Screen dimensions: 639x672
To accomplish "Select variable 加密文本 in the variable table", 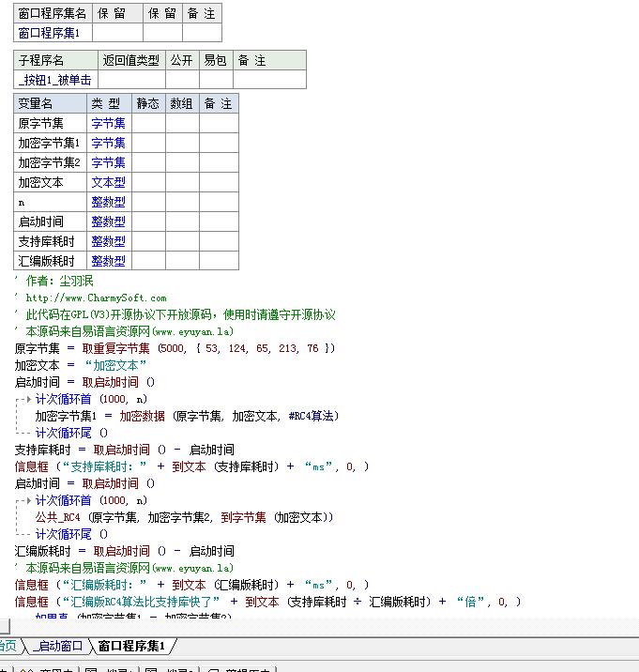I will point(50,182).
